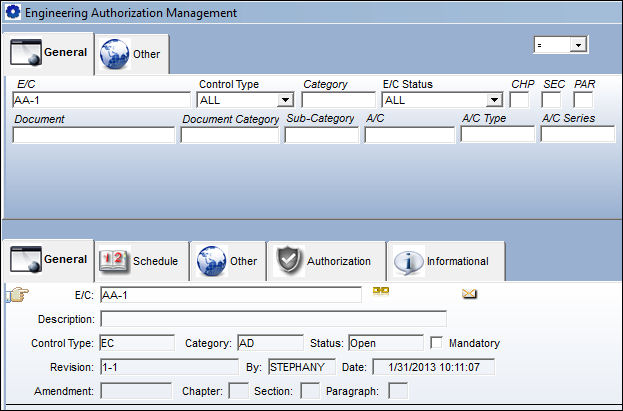
Task: Click the Chapter field
Action: 239,391
